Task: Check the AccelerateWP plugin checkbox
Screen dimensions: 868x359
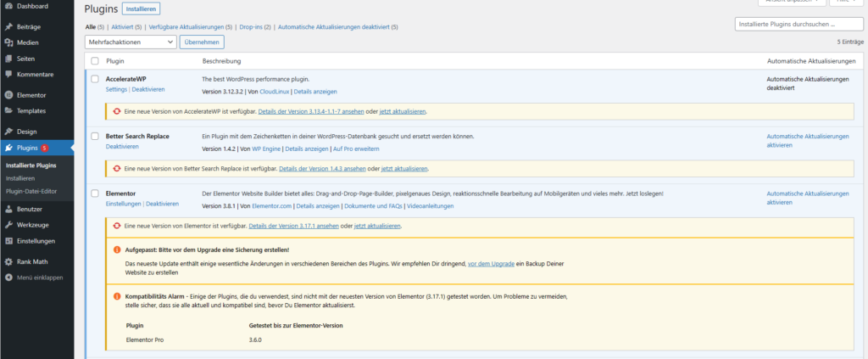Action: [95, 79]
